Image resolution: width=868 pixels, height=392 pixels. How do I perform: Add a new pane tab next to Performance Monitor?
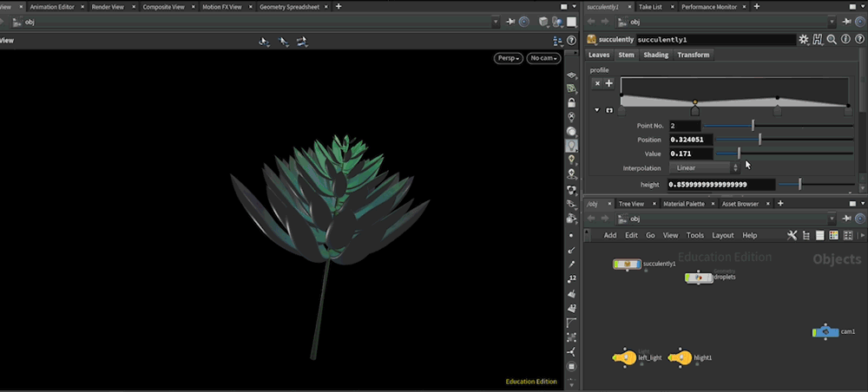756,7
